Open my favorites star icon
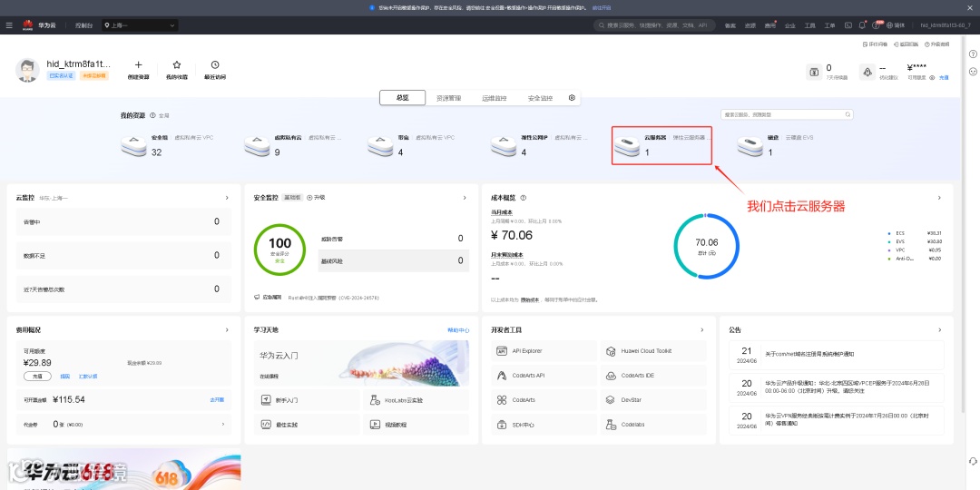 pos(177,64)
